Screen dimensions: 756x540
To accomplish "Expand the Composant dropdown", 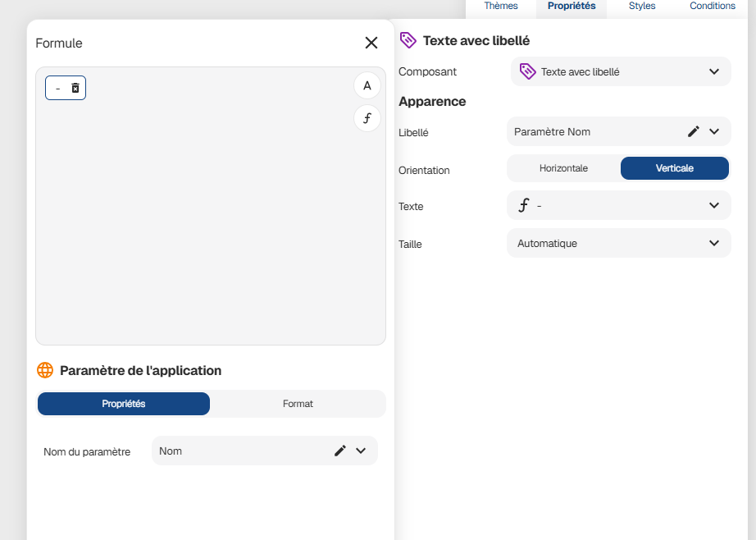I will [x=713, y=71].
